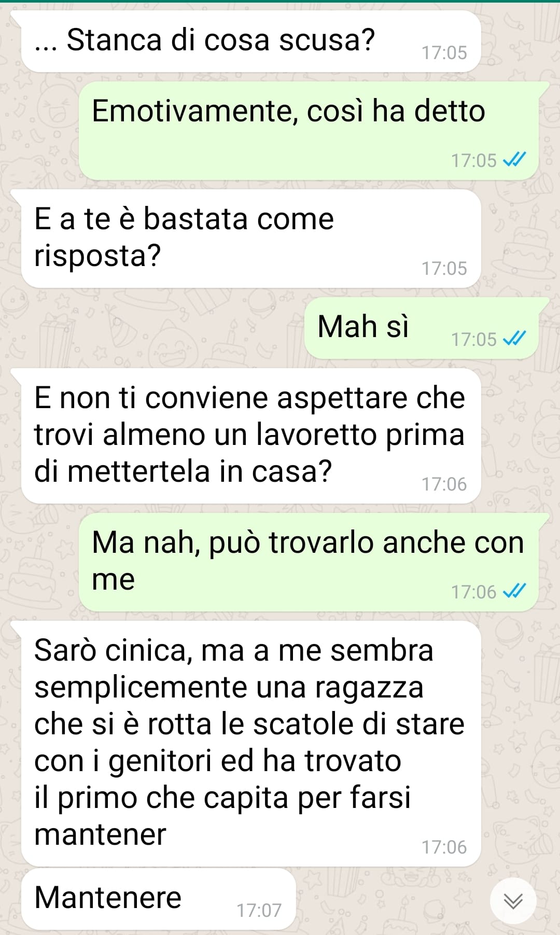Tap the 'E a te è bastata' message
560x935 pixels.
(251, 239)
